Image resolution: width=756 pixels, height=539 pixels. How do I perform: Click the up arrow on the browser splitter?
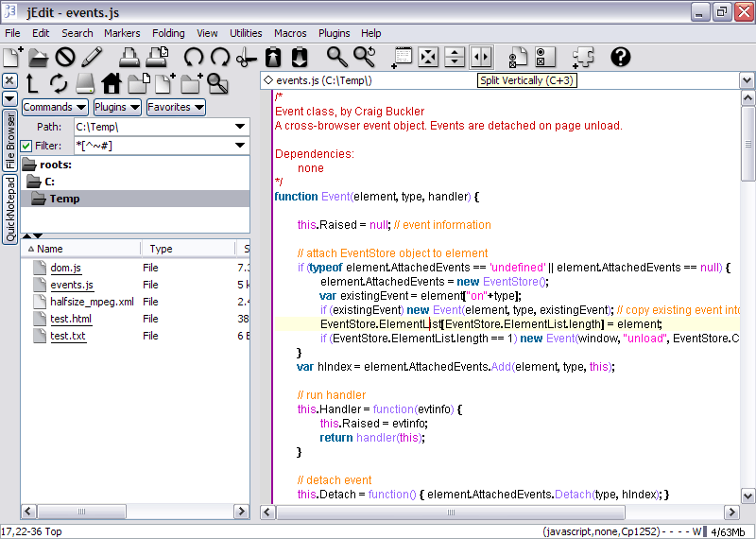pos(27,236)
